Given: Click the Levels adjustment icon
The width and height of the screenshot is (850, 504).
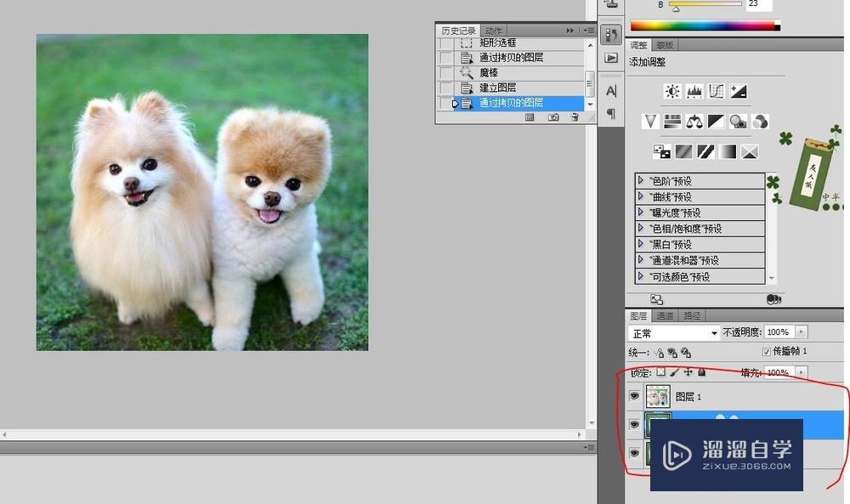Looking at the screenshot, I should 694,91.
